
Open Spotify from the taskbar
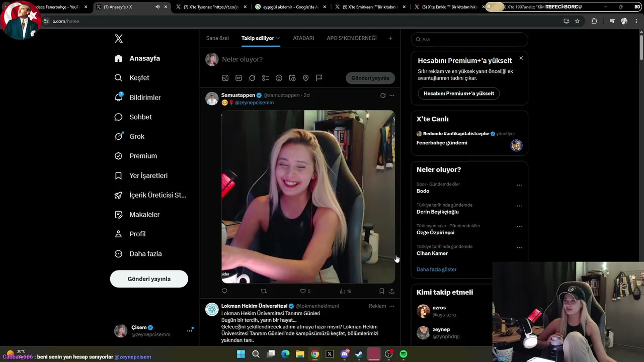404,354
